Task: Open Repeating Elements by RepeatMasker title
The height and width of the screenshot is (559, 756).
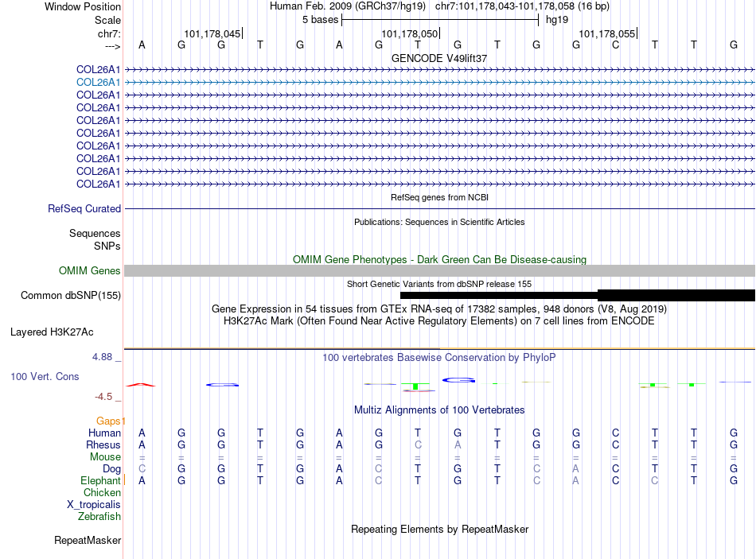Action: [x=439, y=529]
